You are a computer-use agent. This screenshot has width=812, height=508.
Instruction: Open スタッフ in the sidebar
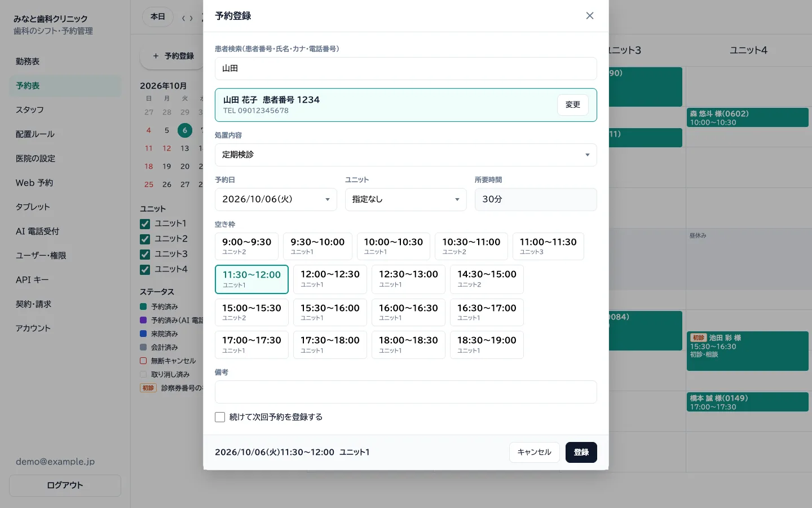coord(65,110)
